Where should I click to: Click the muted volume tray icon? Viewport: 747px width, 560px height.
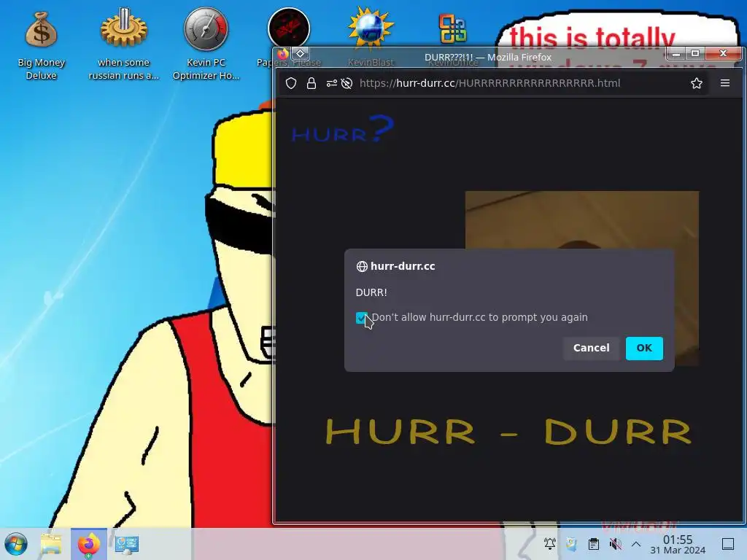[616, 544]
